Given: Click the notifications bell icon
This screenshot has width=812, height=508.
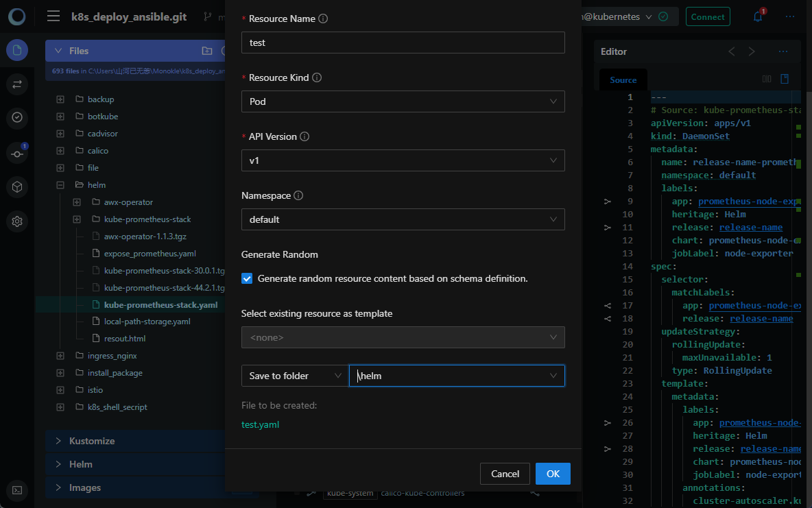Looking at the screenshot, I should pos(758,16).
